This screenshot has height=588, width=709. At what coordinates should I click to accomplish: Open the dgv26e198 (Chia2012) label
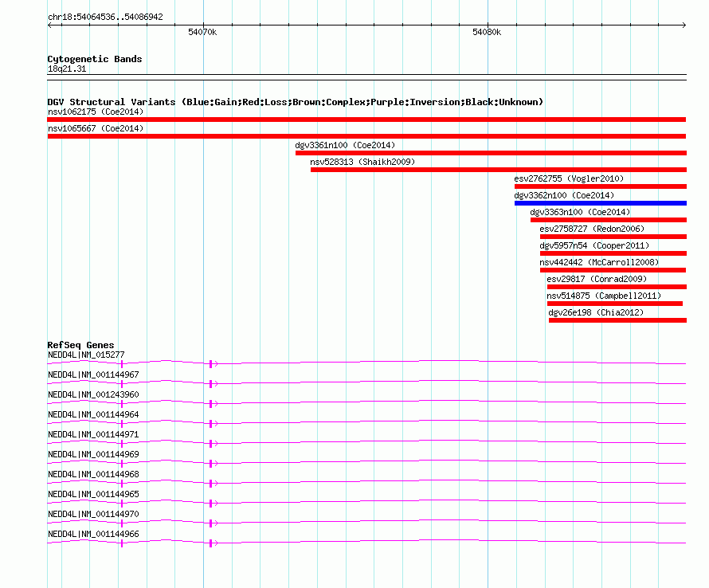pyautogui.click(x=596, y=312)
